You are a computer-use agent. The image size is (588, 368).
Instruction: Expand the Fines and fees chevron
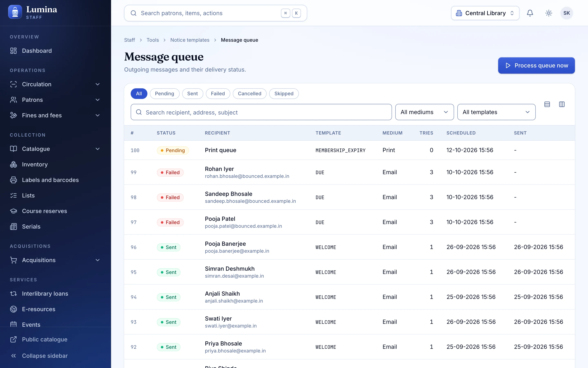(x=98, y=115)
